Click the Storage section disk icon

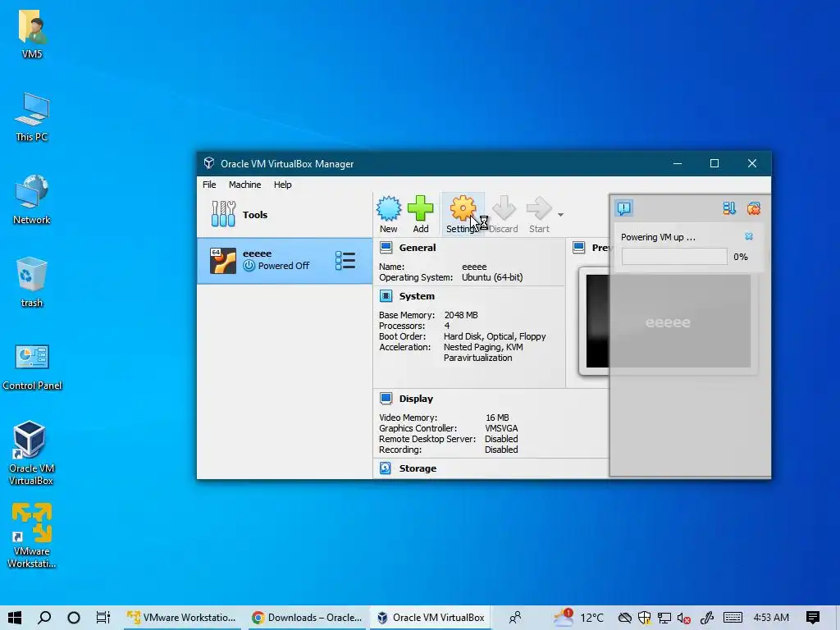(386, 468)
